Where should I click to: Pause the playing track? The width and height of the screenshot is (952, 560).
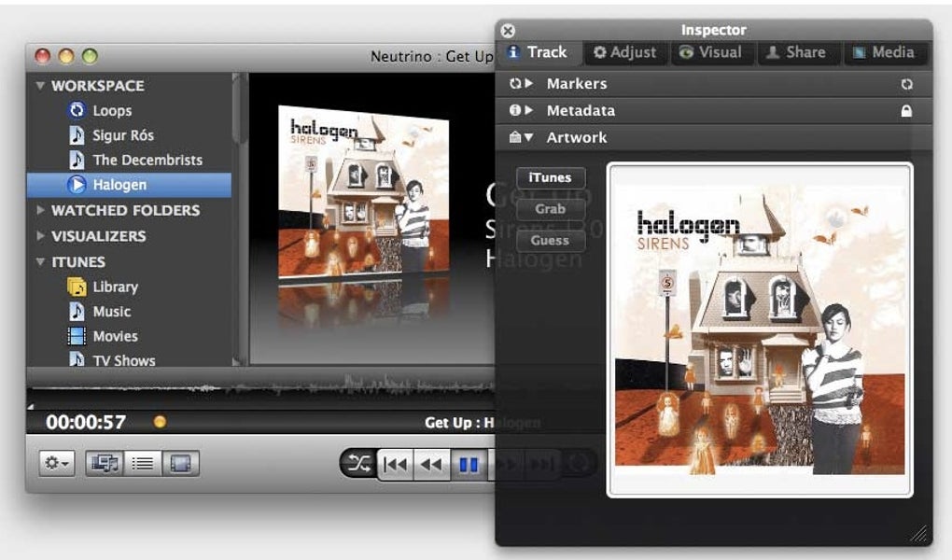[469, 465]
